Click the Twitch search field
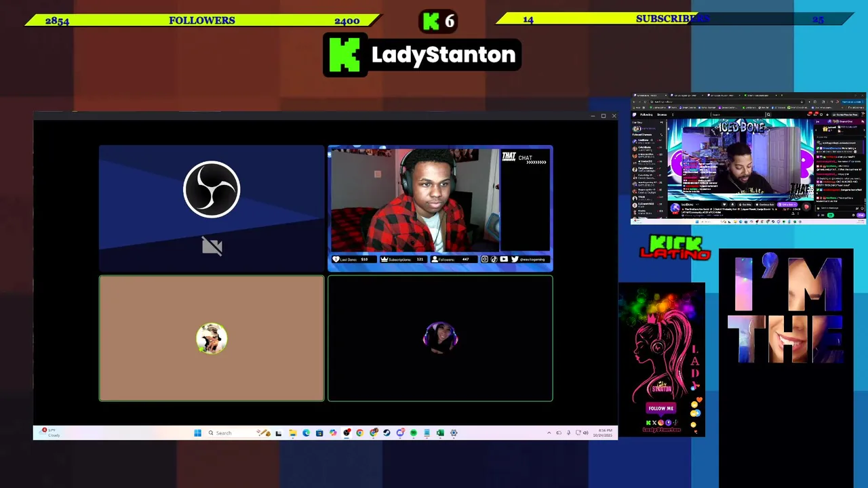This screenshot has width=868, height=488. tap(738, 115)
